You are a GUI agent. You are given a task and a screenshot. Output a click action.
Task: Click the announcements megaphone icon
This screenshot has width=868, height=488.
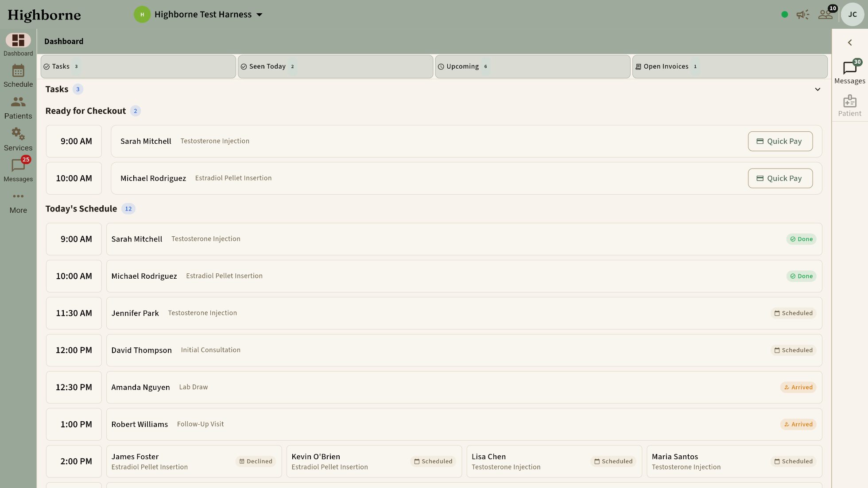pyautogui.click(x=802, y=15)
